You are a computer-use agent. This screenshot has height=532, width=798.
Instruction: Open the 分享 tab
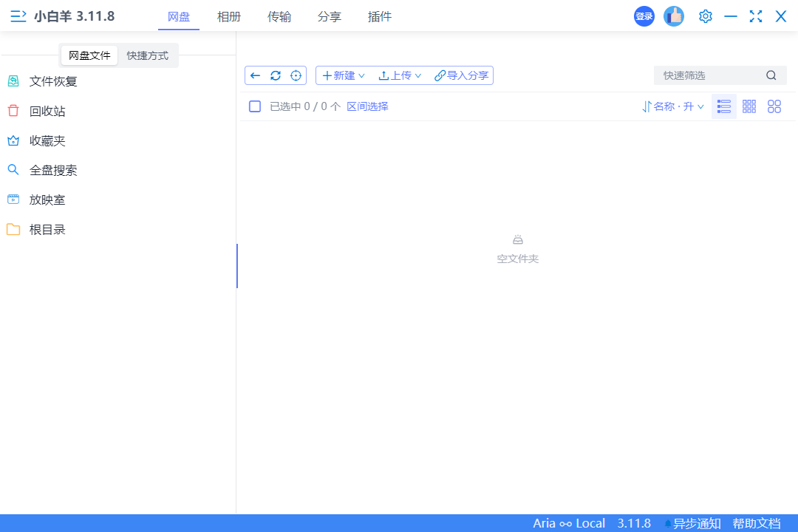pyautogui.click(x=330, y=17)
